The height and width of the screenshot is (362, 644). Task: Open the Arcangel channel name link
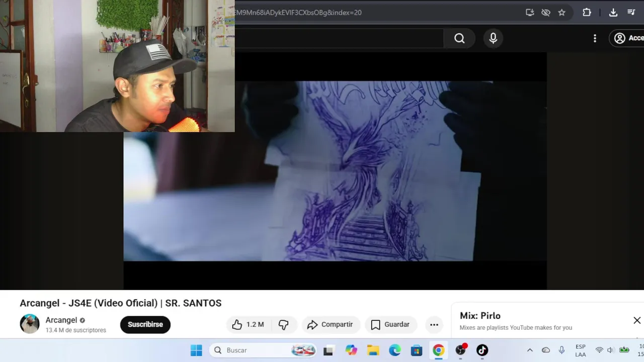61,320
